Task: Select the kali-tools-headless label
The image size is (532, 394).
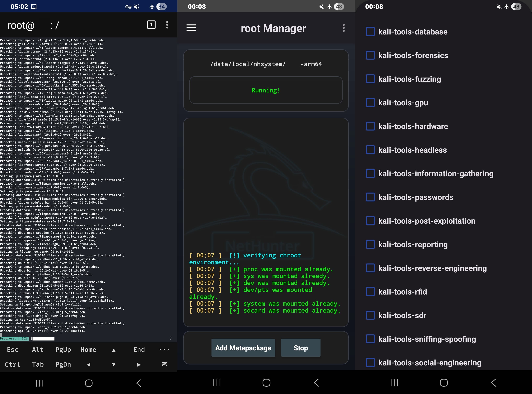Action: (x=412, y=150)
